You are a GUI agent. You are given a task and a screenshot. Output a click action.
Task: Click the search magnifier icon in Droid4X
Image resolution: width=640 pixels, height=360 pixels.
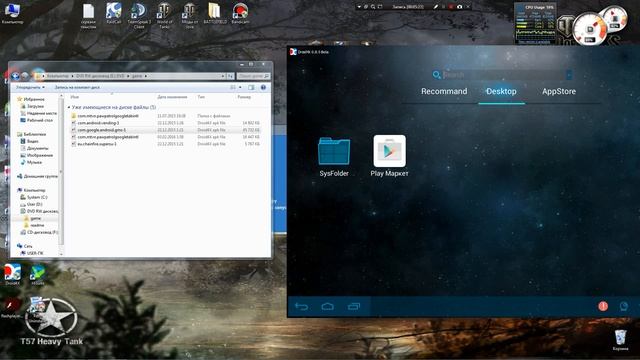point(436,75)
